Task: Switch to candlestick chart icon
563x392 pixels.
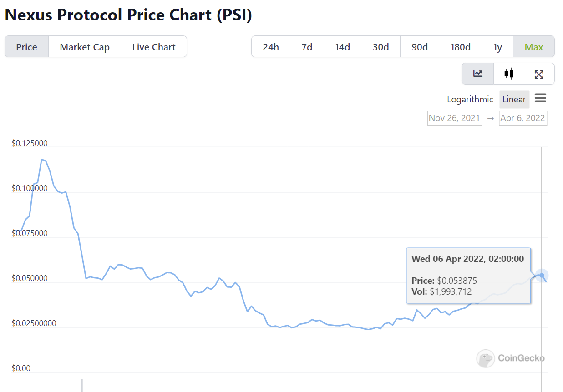Action: point(508,74)
